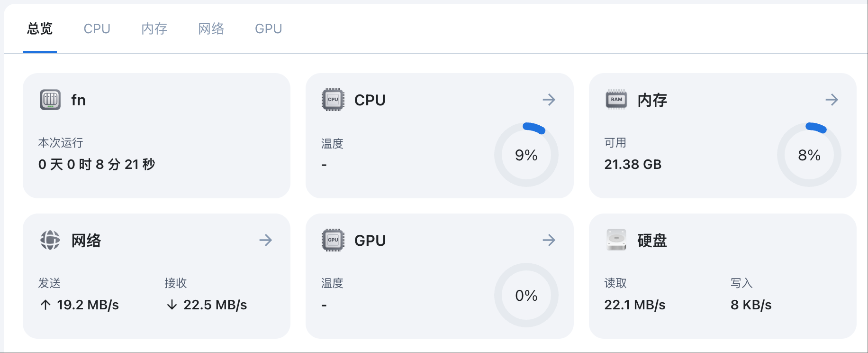Click the fn NAS device icon

click(x=50, y=100)
